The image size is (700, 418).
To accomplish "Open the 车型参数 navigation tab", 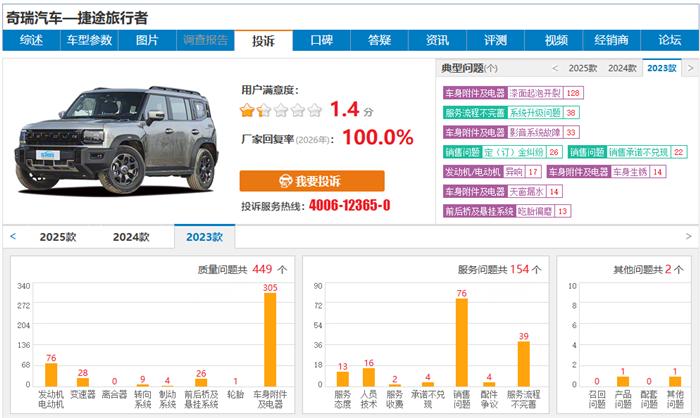I will (x=89, y=40).
